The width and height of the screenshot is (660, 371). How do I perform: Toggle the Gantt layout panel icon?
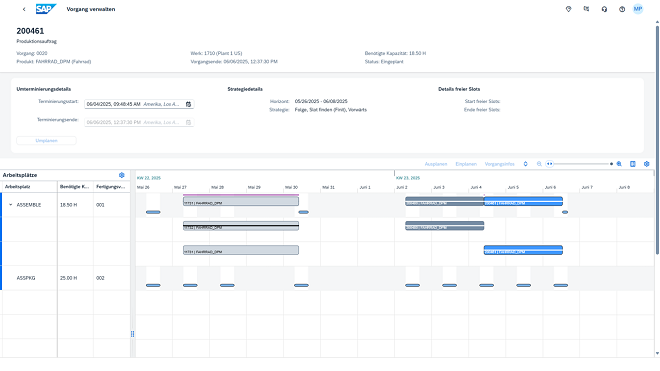pos(633,164)
